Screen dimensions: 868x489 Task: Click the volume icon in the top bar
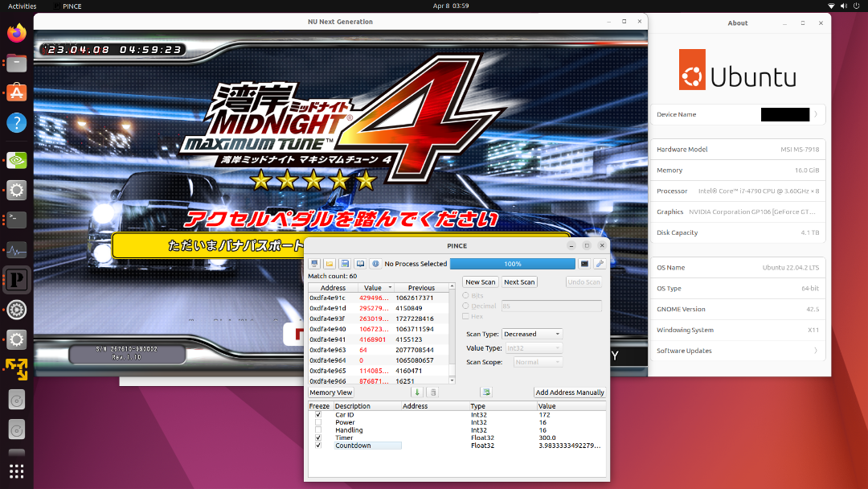pyautogui.click(x=844, y=6)
